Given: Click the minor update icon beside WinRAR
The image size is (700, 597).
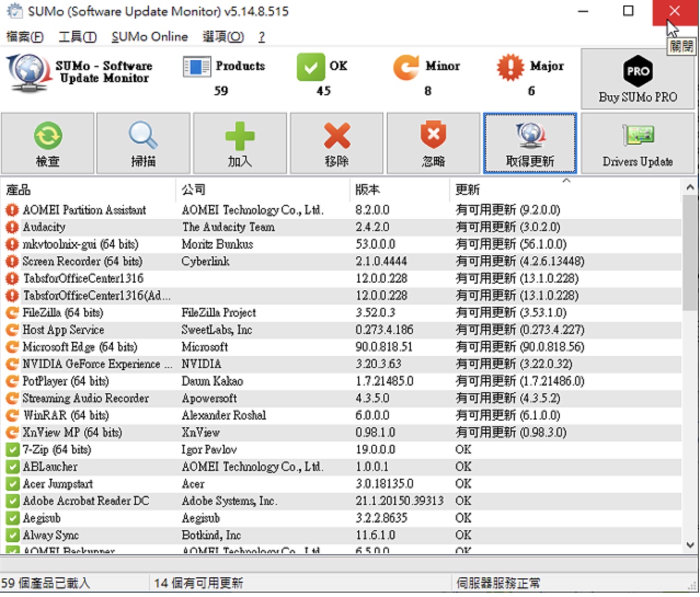Looking at the screenshot, I should (12, 416).
